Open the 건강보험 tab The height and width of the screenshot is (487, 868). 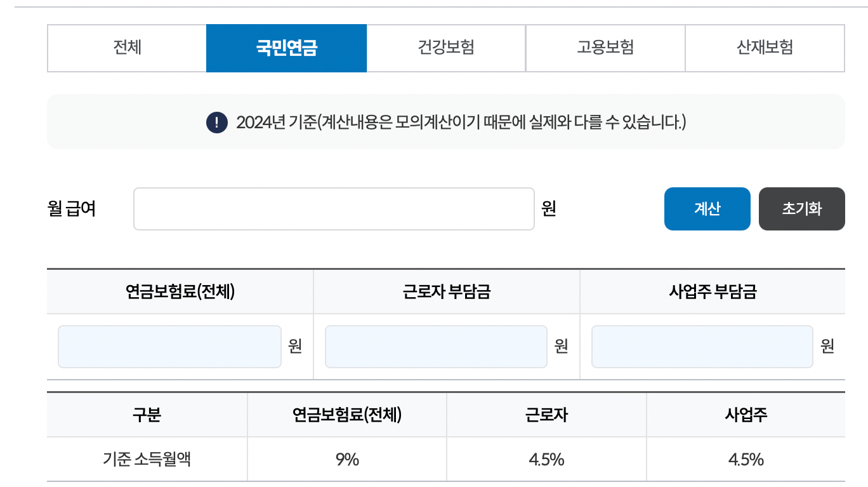[x=446, y=48]
